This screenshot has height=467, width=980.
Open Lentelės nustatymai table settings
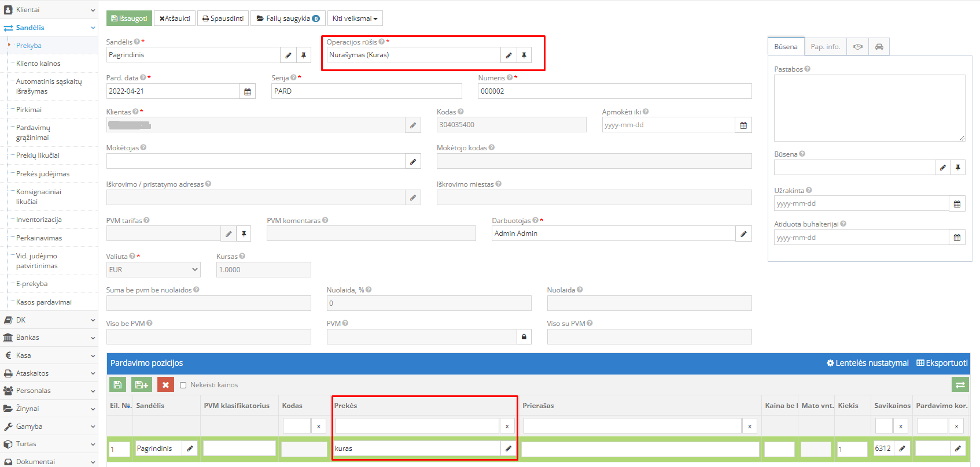click(868, 363)
